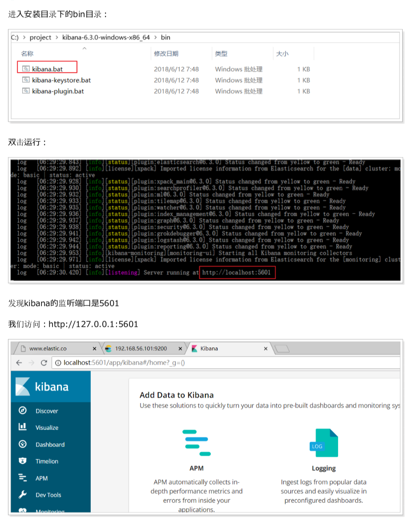The image size is (420, 531).
Task: Open the Discover compass icon in Kibana sidebar
Action: pyautogui.click(x=22, y=410)
